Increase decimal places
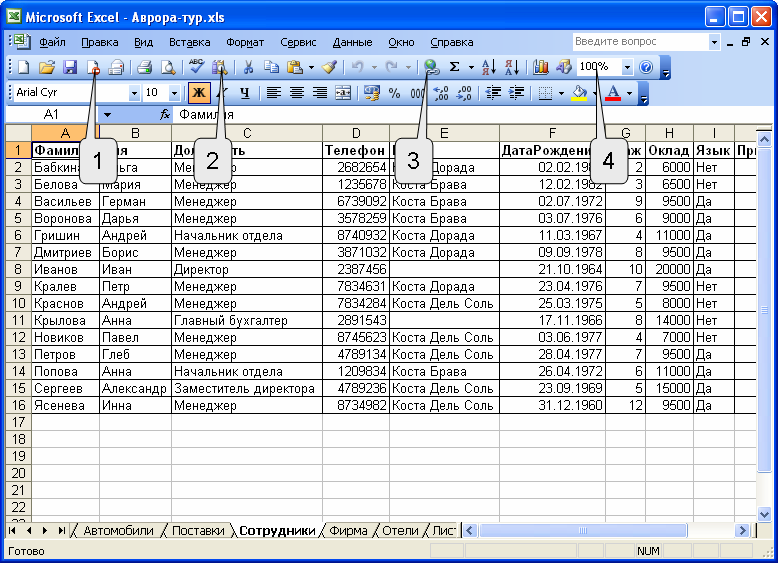778x563 pixels. (441, 93)
